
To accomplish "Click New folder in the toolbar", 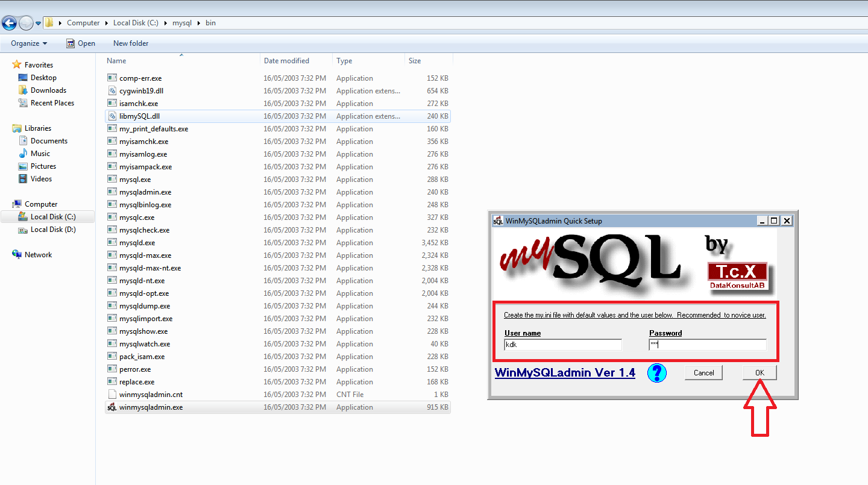I will click(x=131, y=43).
